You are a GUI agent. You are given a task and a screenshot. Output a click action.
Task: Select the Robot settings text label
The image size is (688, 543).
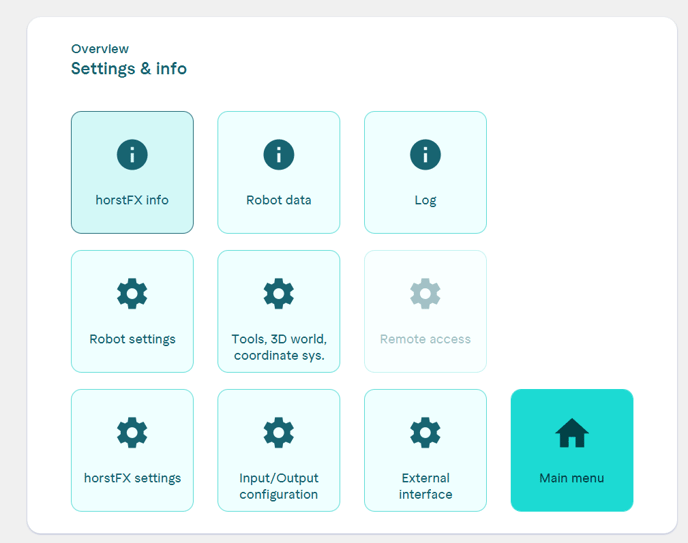(x=132, y=339)
